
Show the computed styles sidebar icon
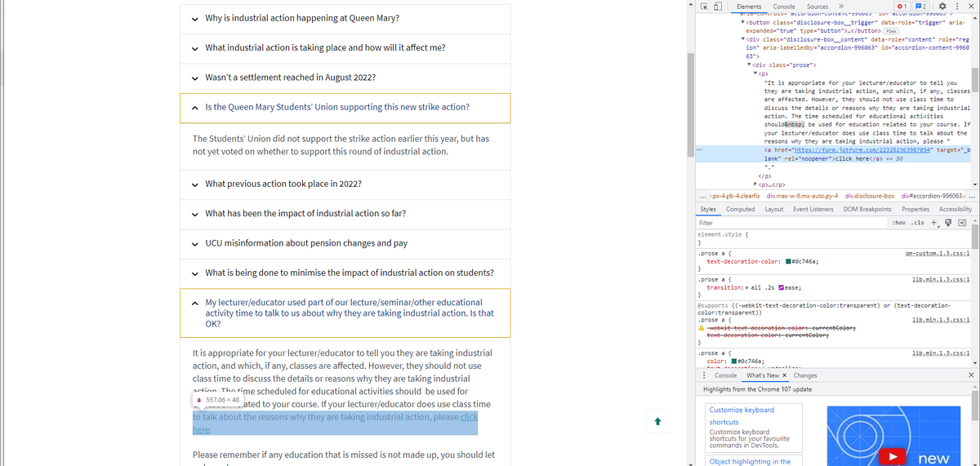[x=962, y=222]
